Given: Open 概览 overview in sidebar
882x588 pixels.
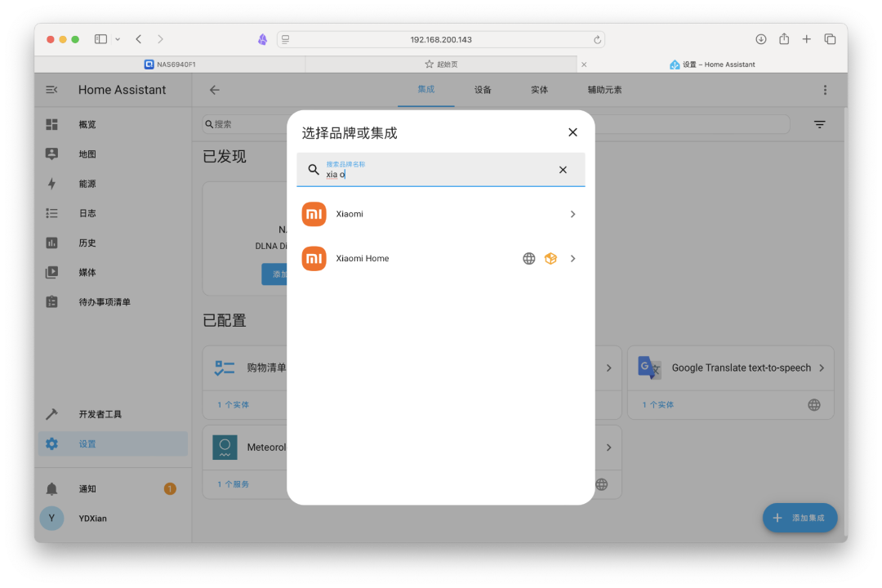Looking at the screenshot, I should (x=87, y=125).
